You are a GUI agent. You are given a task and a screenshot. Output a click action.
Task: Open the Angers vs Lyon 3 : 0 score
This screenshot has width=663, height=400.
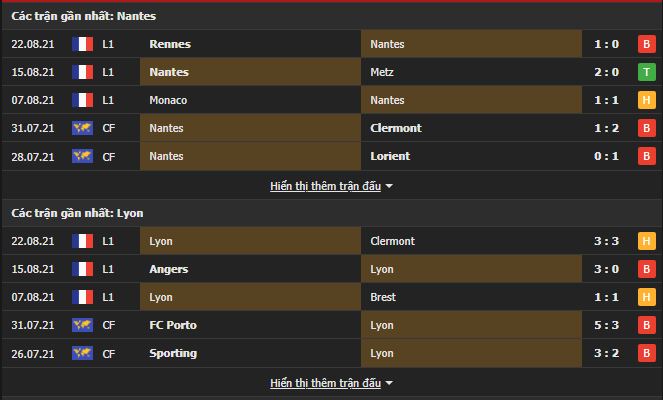(x=608, y=269)
